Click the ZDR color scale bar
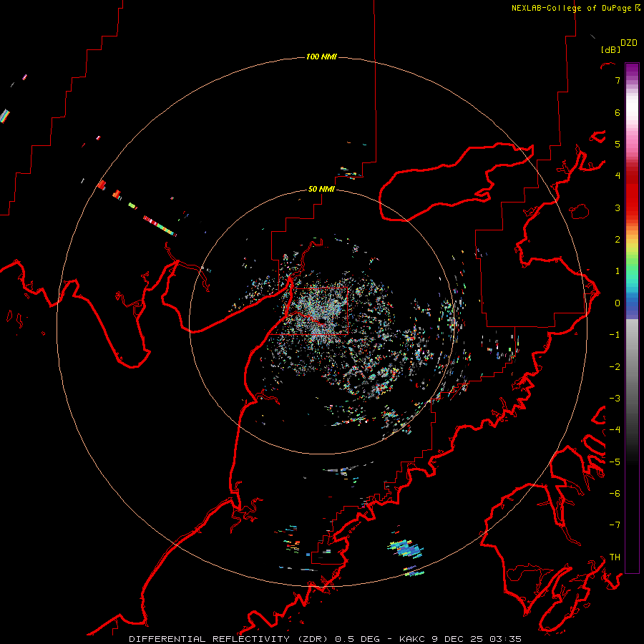644x644 pixels. click(x=632, y=318)
